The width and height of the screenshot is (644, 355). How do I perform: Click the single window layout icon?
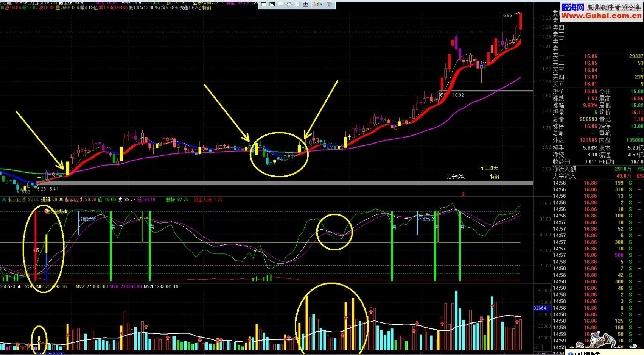point(264,4)
